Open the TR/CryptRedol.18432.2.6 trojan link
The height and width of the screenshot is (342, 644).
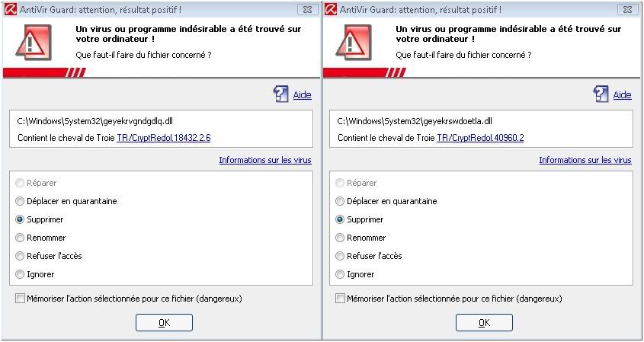pyautogui.click(x=164, y=138)
